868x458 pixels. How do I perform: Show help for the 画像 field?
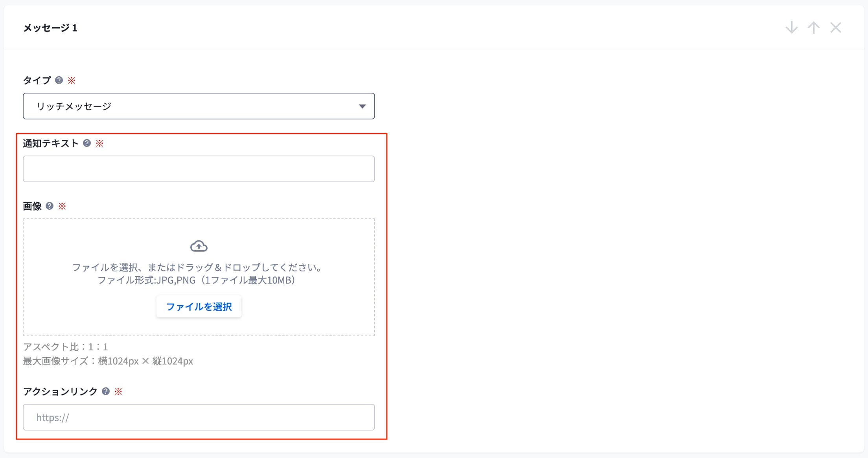(50, 206)
